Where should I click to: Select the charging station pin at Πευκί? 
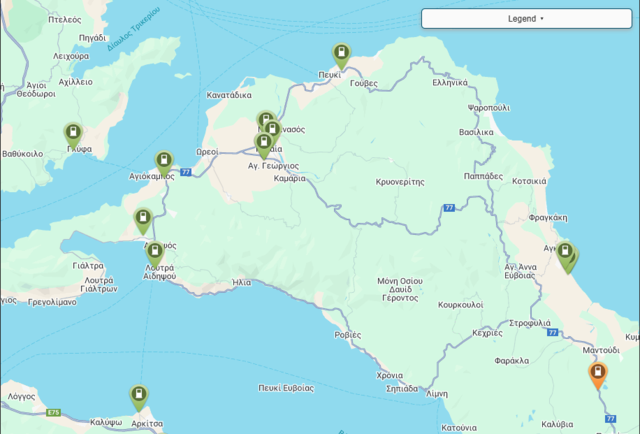pyautogui.click(x=342, y=55)
